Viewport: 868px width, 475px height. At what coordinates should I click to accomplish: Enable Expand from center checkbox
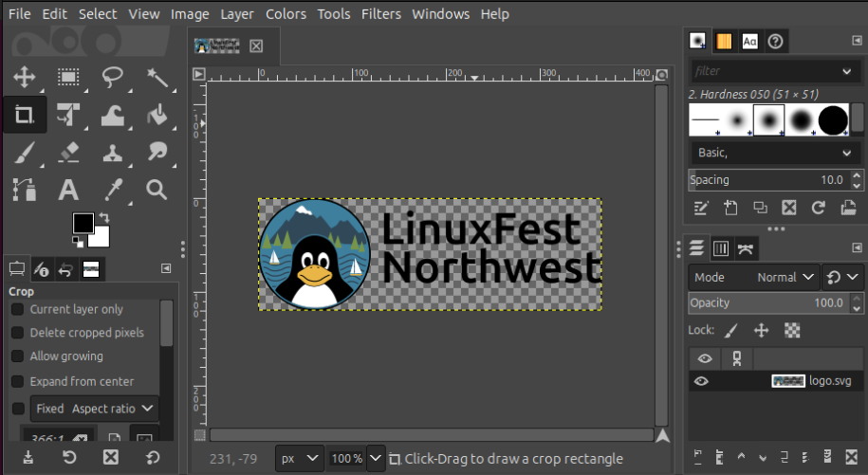click(x=18, y=381)
